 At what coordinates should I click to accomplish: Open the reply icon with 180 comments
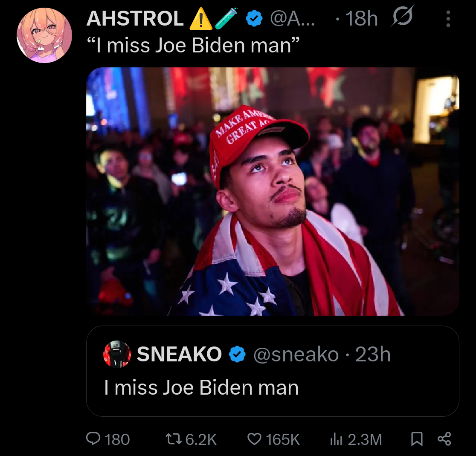click(93, 439)
